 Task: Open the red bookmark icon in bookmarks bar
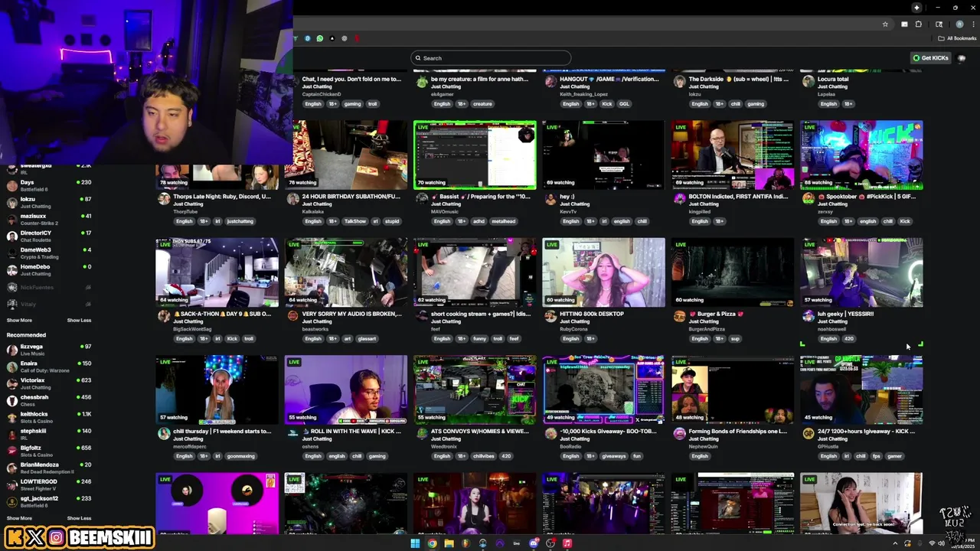click(357, 38)
